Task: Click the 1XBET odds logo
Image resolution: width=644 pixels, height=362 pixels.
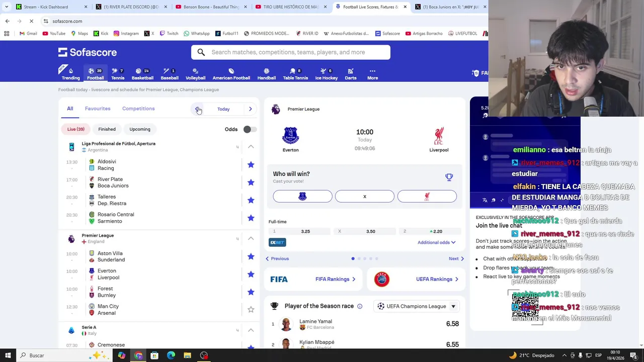Action: tap(277, 242)
